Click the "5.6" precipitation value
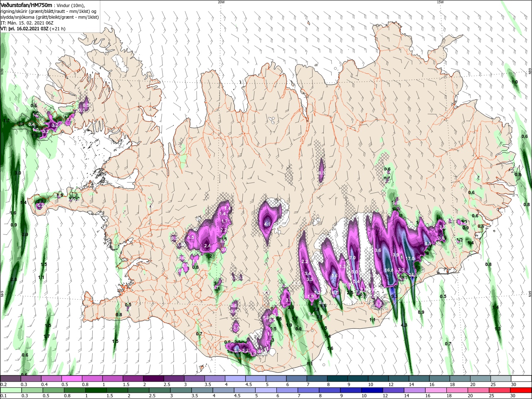Image resolution: width=532 pixels, height=399 pixels. (x=334, y=276)
